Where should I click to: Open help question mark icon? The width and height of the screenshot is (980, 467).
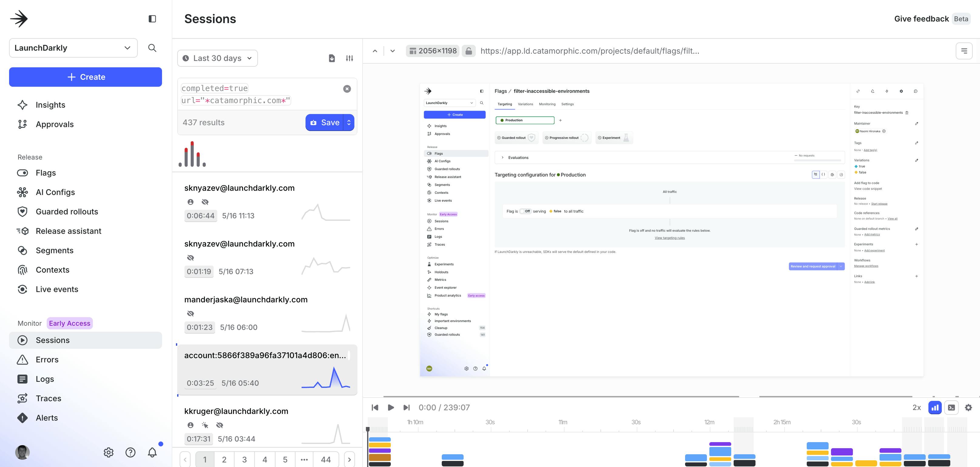(130, 452)
